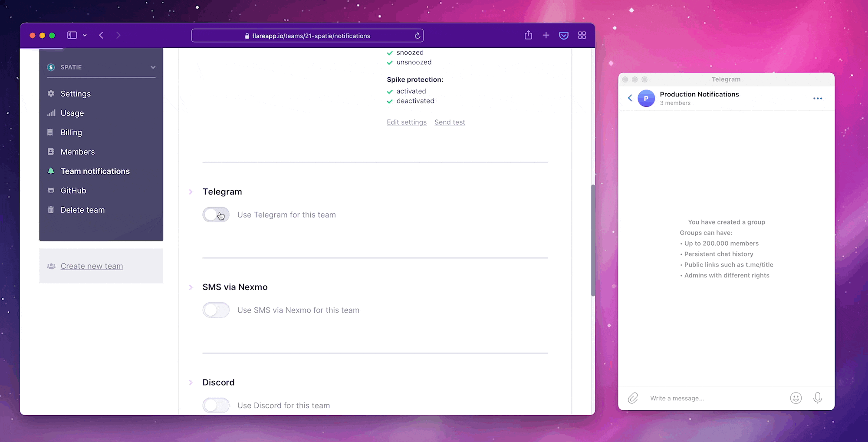This screenshot has width=868, height=442.
Task: Open Telegram group more options menu
Action: (818, 99)
